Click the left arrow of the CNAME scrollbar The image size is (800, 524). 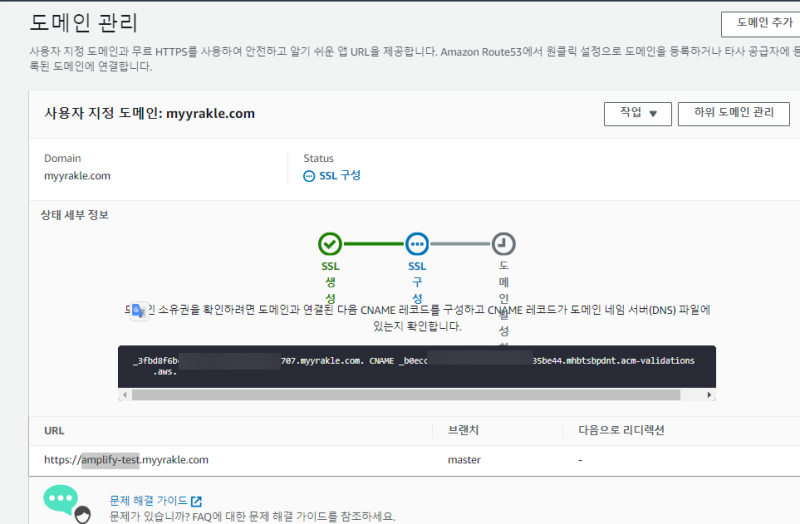124,395
